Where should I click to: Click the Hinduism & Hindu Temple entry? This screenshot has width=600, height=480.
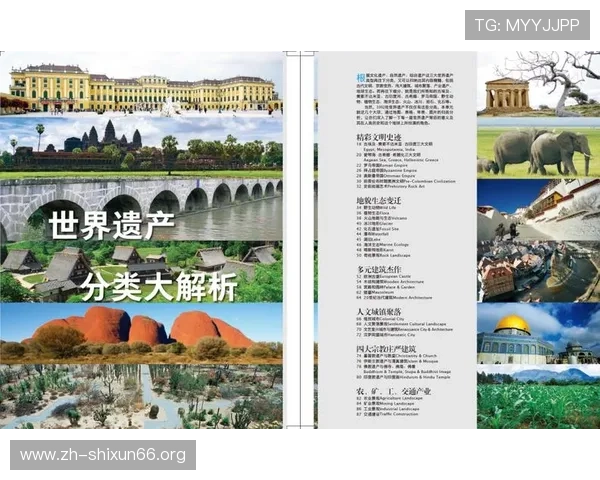(x=404, y=377)
